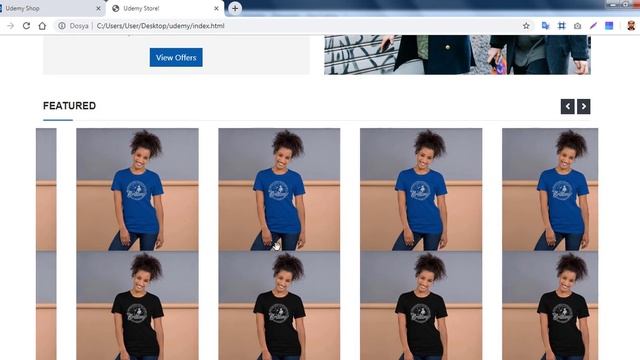Show previous featured products
This screenshot has height=360, width=640.
(567, 107)
